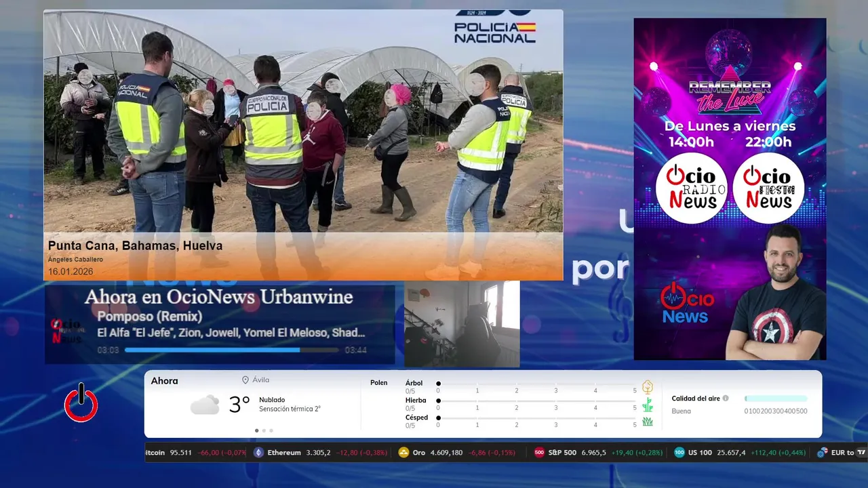Click the US 100 badge icon
The height and width of the screenshot is (488, 868).
(x=679, y=453)
